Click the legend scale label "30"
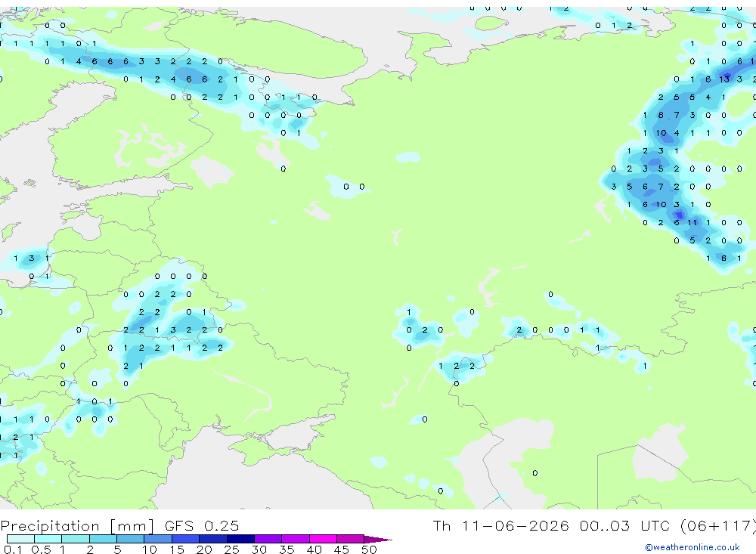756x554 pixels. (x=259, y=549)
